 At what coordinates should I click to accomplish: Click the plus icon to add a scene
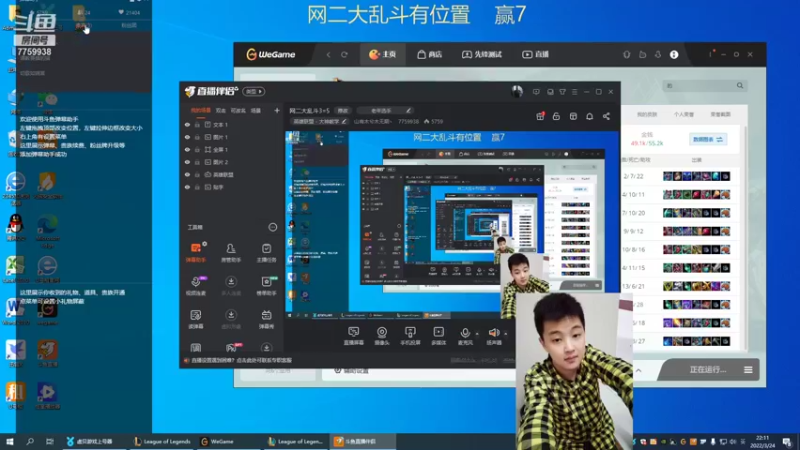[x=277, y=110]
